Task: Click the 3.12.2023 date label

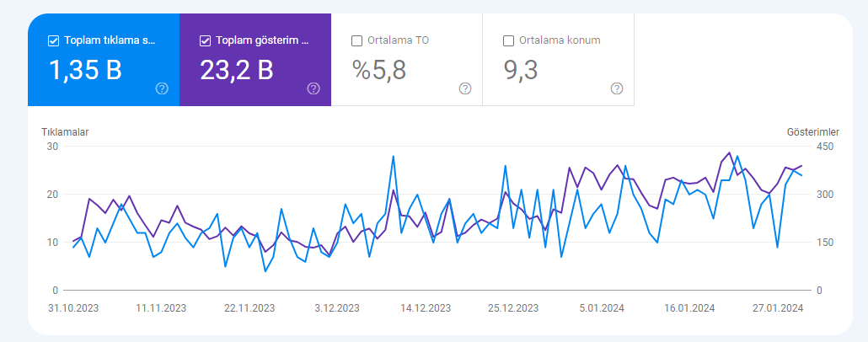Action: (337, 308)
